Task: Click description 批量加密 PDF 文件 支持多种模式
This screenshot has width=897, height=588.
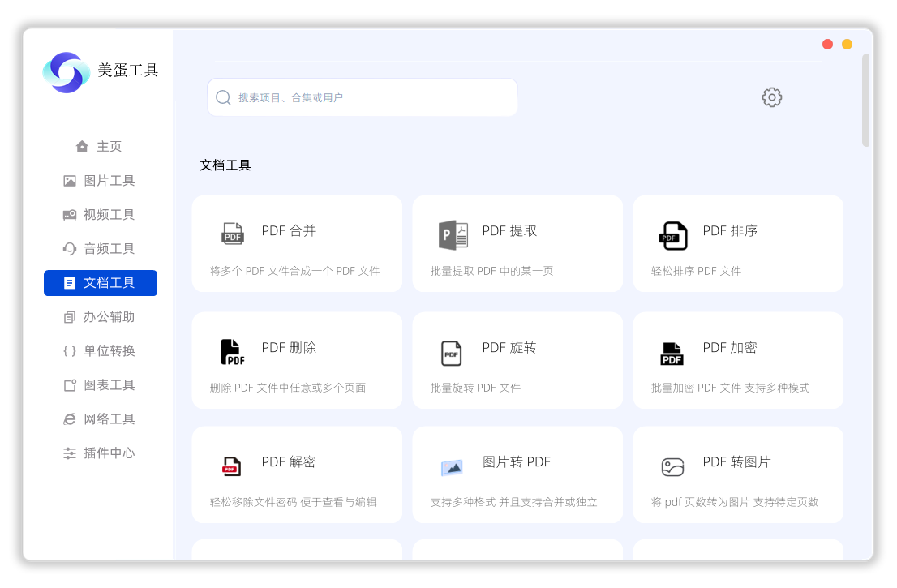Action: coord(730,388)
